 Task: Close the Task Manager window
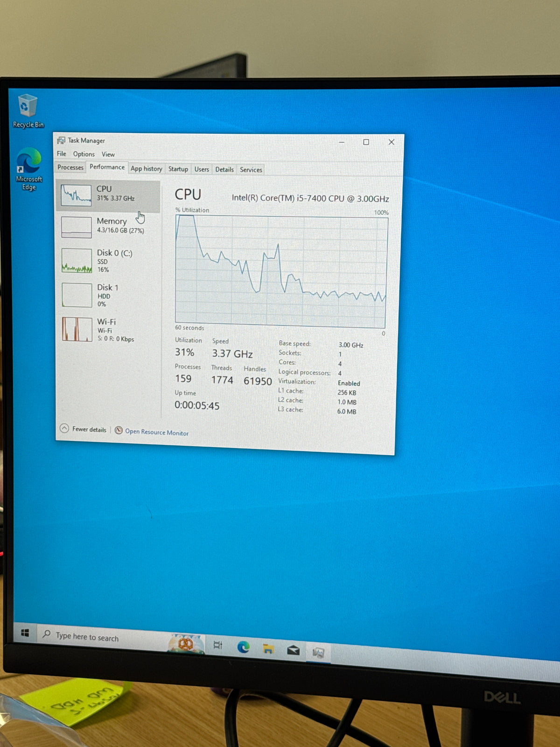(x=392, y=142)
